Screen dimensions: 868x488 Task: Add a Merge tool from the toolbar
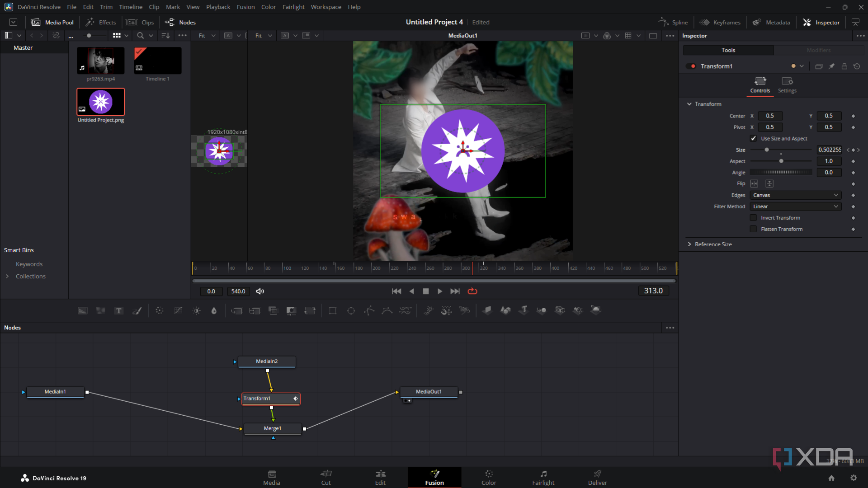[x=237, y=310]
